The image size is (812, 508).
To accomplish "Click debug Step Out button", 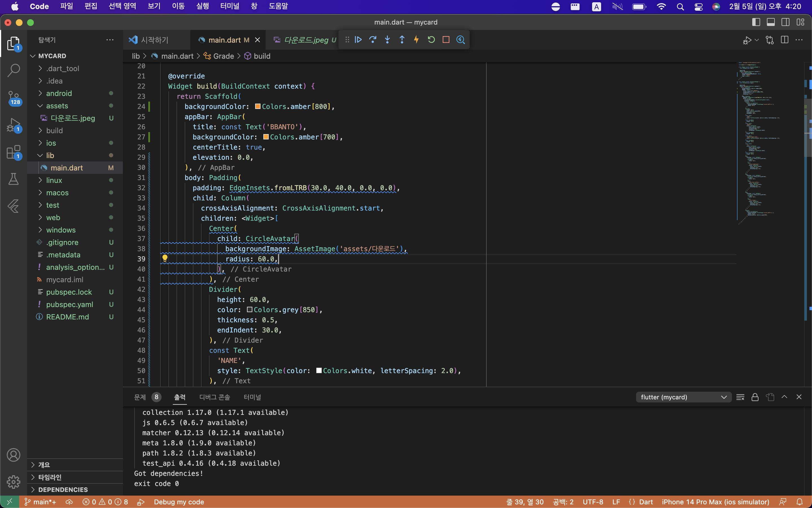I will tap(402, 40).
